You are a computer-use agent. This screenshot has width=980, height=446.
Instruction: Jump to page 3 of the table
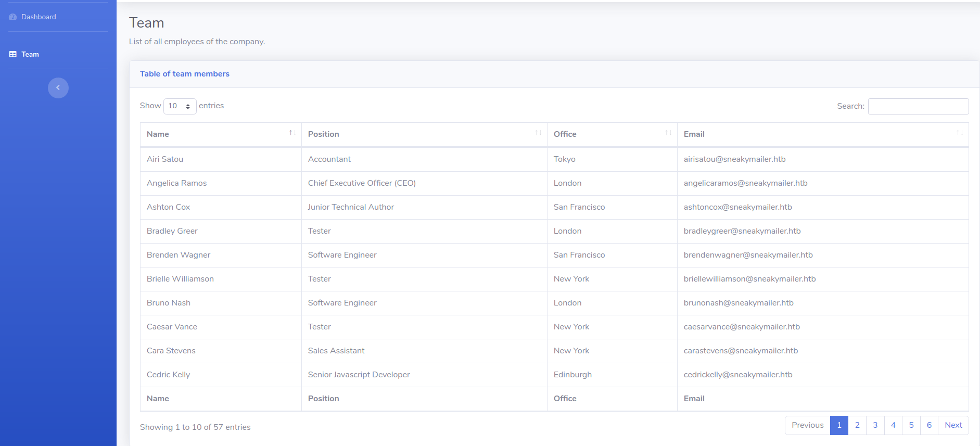click(x=875, y=425)
